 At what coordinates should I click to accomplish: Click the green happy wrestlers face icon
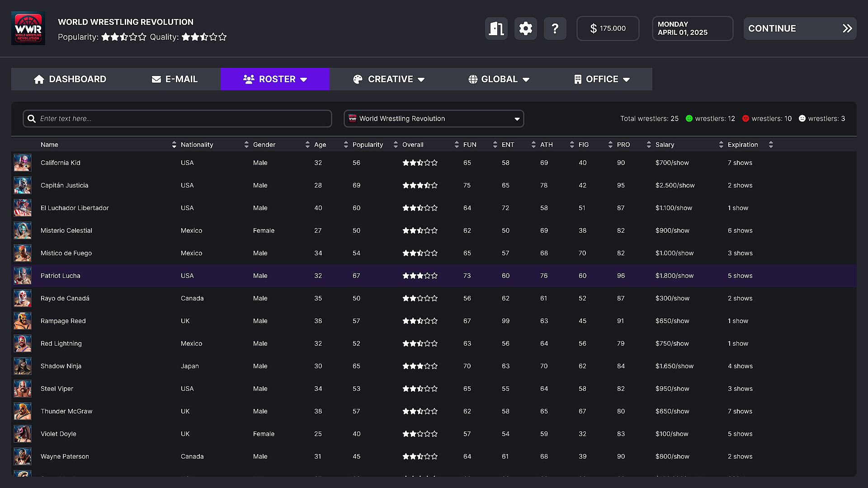pyautogui.click(x=689, y=118)
